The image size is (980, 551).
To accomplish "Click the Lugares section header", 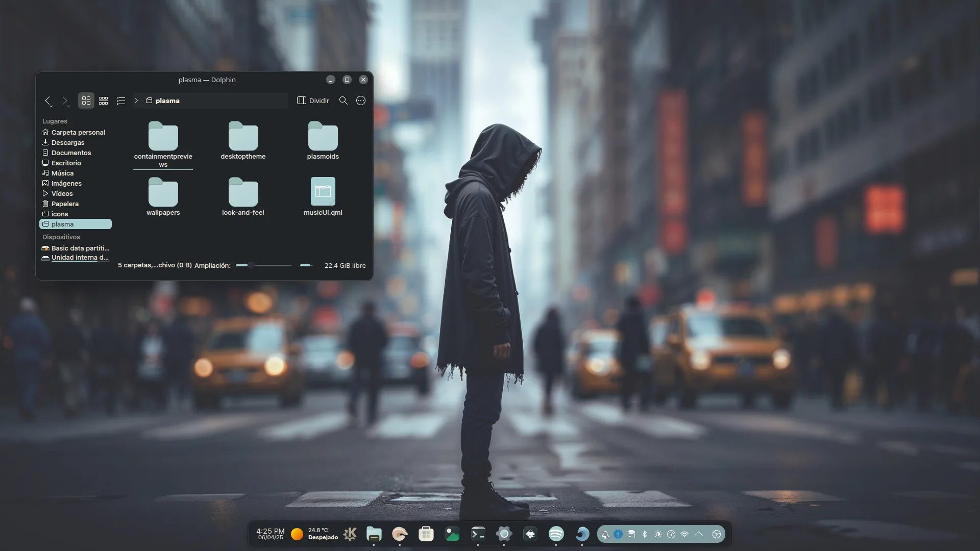I will click(x=55, y=121).
